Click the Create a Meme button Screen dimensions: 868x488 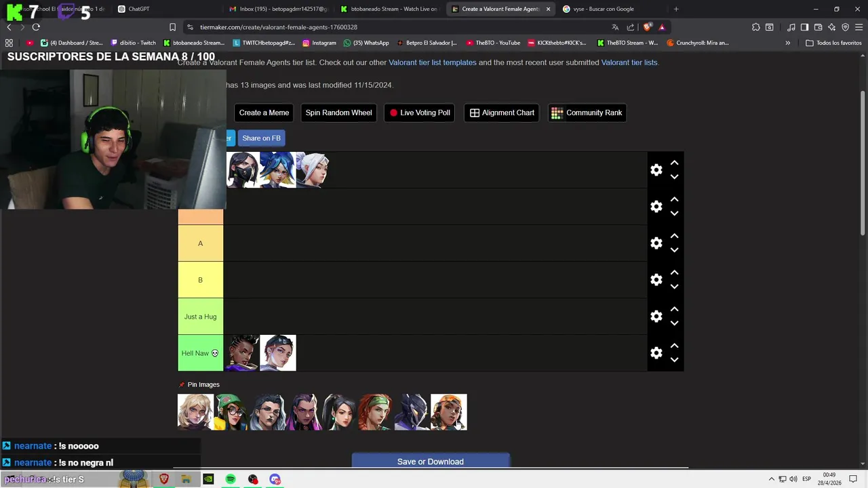pyautogui.click(x=264, y=113)
